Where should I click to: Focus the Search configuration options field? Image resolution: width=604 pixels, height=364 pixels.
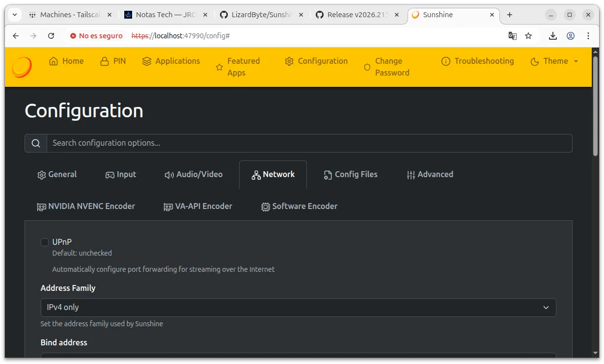click(309, 143)
